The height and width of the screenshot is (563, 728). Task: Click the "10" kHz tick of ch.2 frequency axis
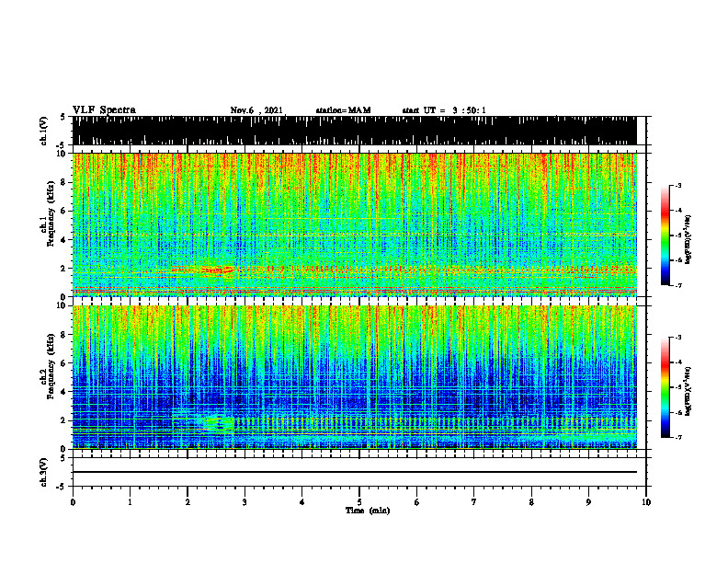(x=63, y=305)
